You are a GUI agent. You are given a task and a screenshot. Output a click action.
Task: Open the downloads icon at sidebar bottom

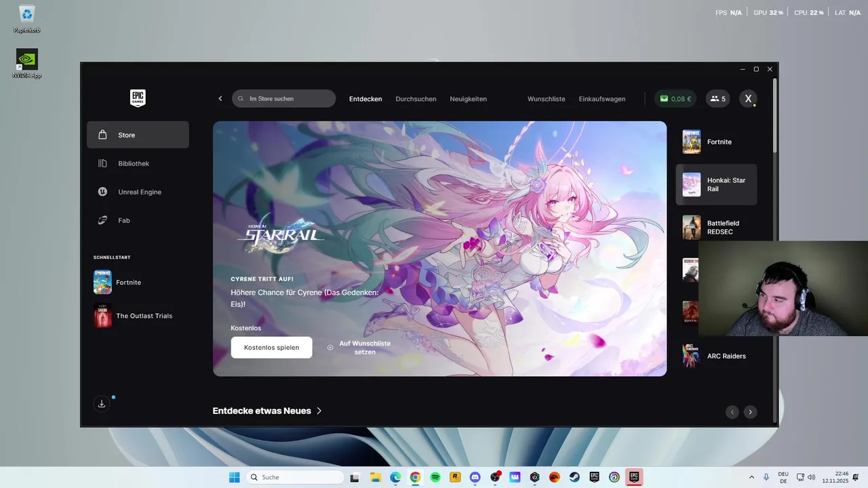point(101,404)
